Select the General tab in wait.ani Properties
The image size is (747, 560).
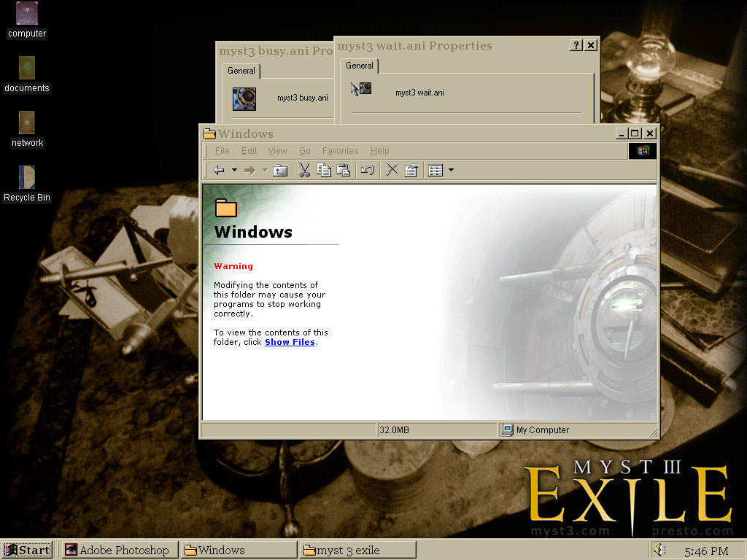pos(360,66)
